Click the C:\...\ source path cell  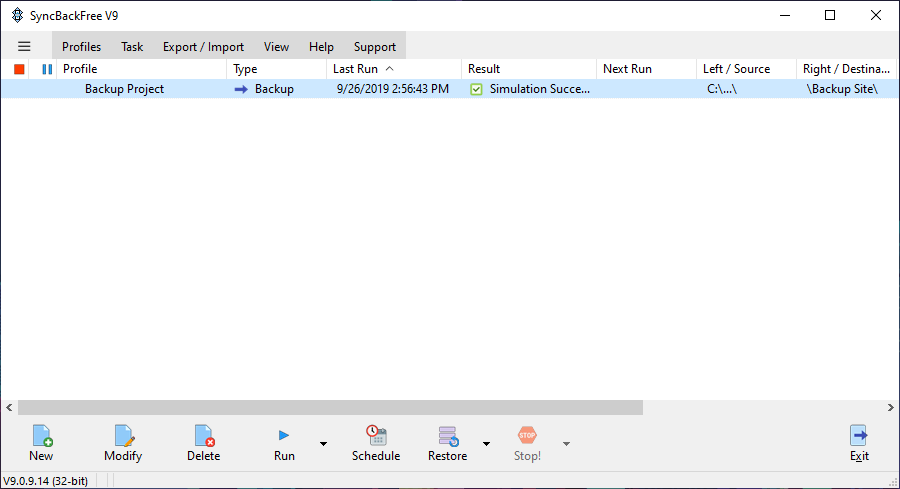coord(722,89)
